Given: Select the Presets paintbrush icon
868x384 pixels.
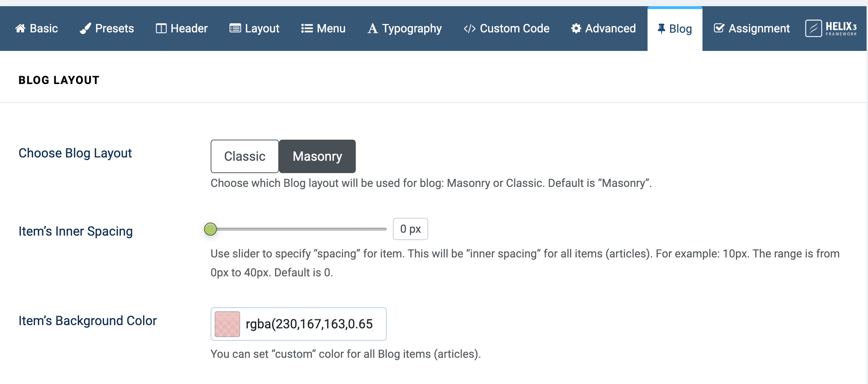Looking at the screenshot, I should [x=85, y=28].
